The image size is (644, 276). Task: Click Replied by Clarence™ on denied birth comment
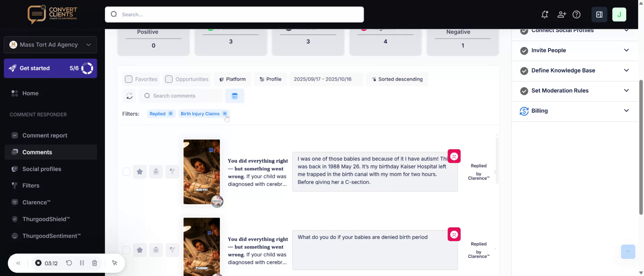tap(479, 250)
